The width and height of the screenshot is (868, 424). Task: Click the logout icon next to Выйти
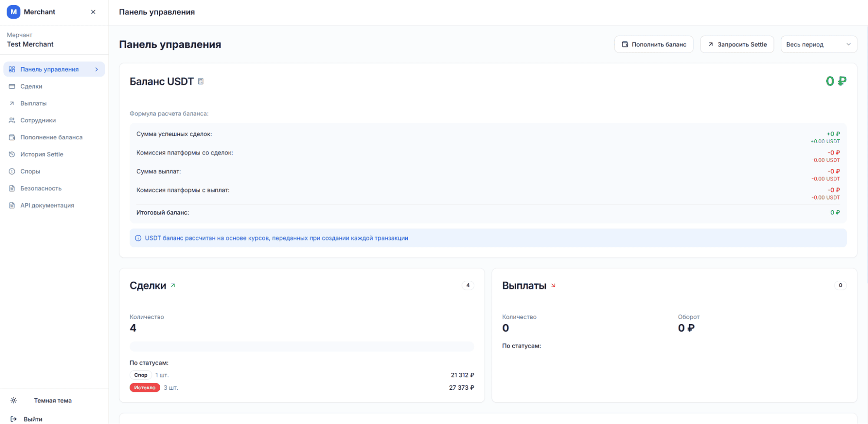pos(13,419)
